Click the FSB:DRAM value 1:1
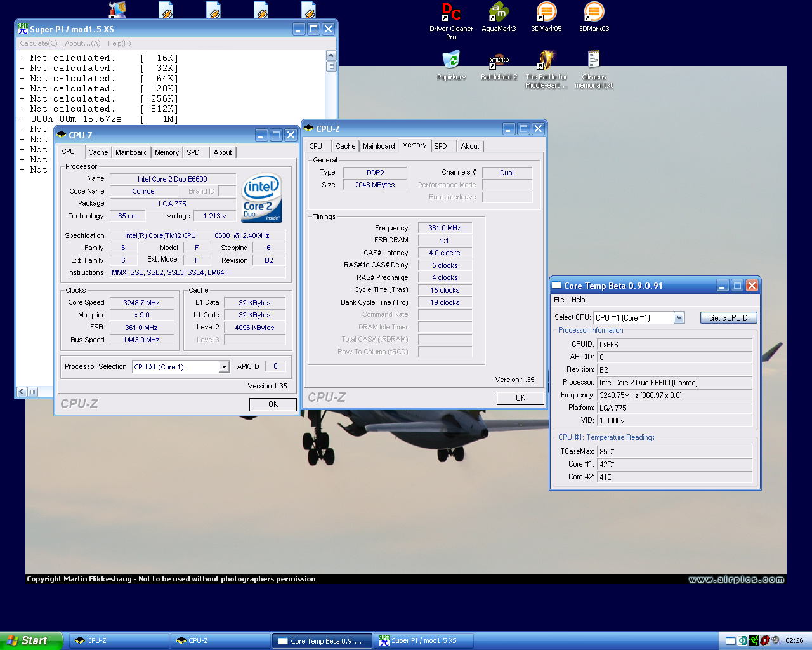 (x=445, y=241)
